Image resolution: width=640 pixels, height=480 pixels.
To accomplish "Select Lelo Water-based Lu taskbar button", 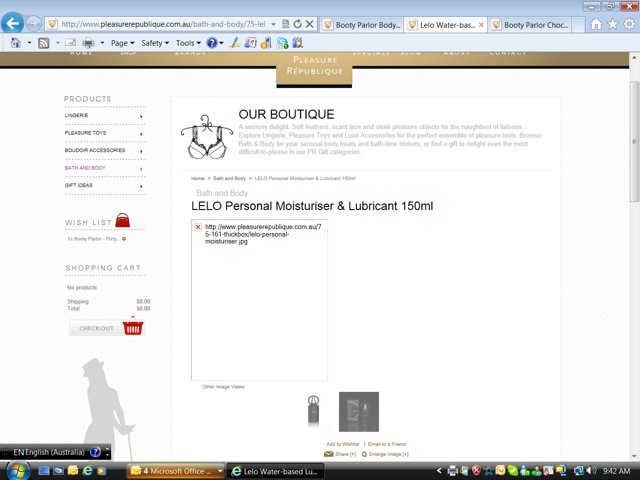I will pyautogui.click(x=276, y=471).
